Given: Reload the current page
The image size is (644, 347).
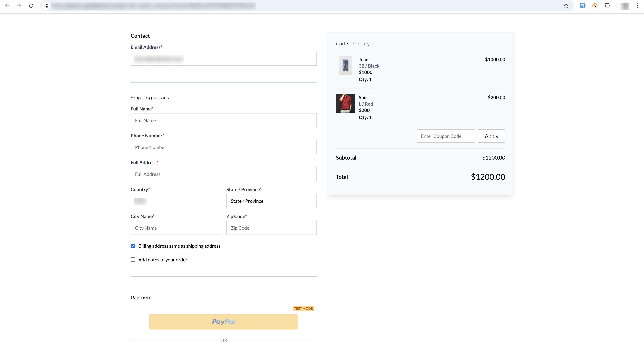Looking at the screenshot, I should coord(31,6).
